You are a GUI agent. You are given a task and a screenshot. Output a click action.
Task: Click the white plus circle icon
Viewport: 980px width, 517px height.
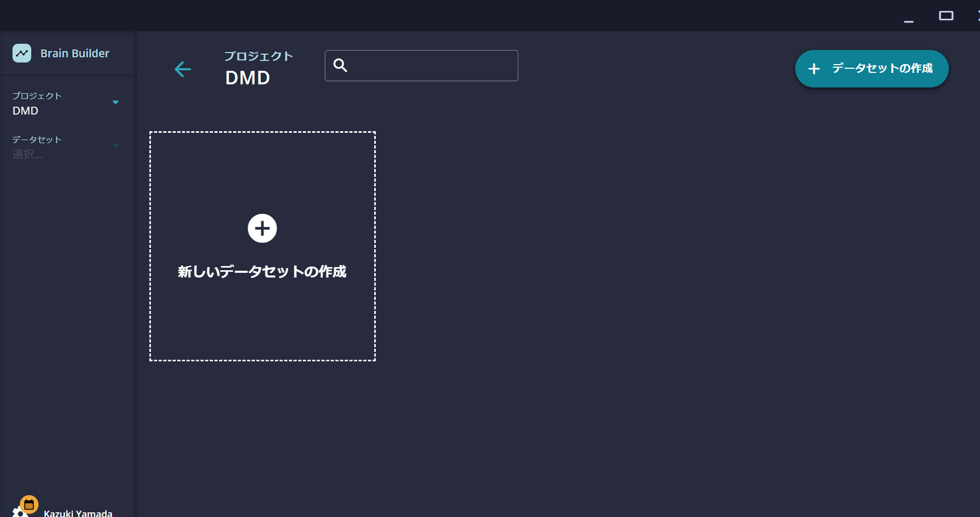262,228
